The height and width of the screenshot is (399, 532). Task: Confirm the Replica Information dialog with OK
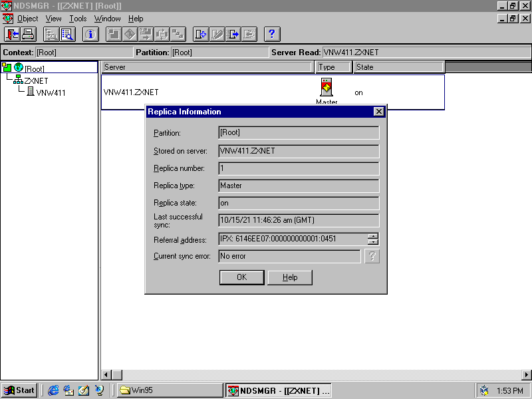point(241,277)
